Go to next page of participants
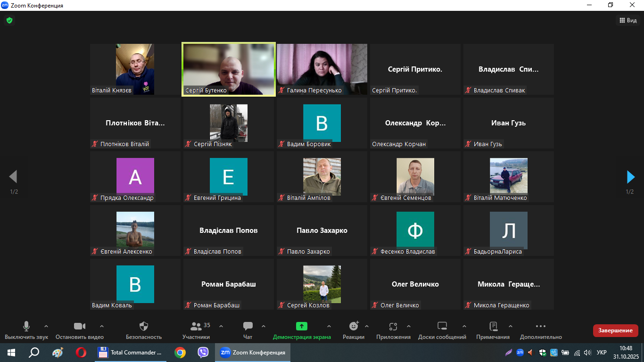Image resolution: width=644 pixels, height=362 pixels. 630,177
